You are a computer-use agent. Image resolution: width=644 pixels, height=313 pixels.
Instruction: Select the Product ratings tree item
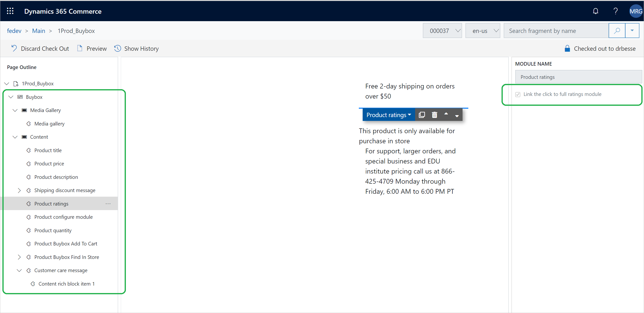[x=51, y=203]
